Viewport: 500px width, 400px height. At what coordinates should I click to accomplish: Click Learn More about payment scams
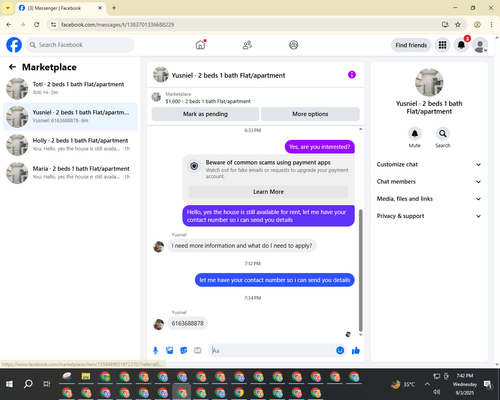[x=268, y=192]
